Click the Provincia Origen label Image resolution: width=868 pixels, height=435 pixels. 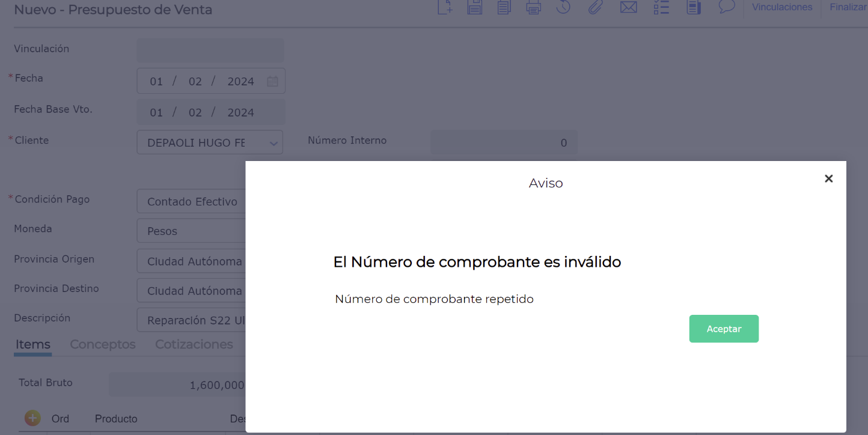(54, 260)
